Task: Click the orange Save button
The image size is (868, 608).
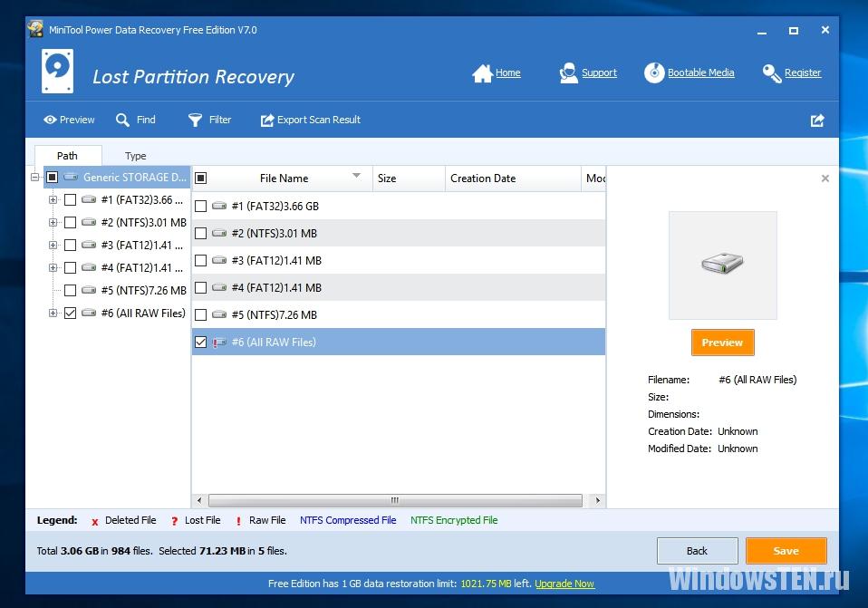Action: click(786, 551)
